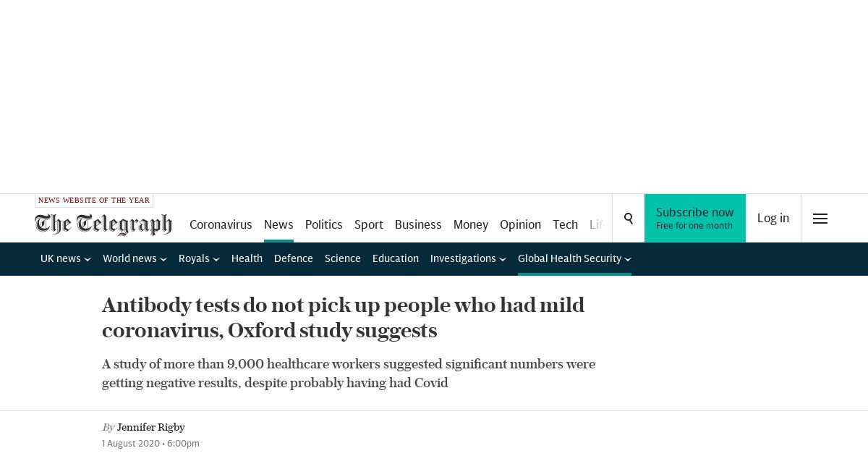Image resolution: width=868 pixels, height=456 pixels.
Task: Click the Log in link
Action: click(773, 218)
